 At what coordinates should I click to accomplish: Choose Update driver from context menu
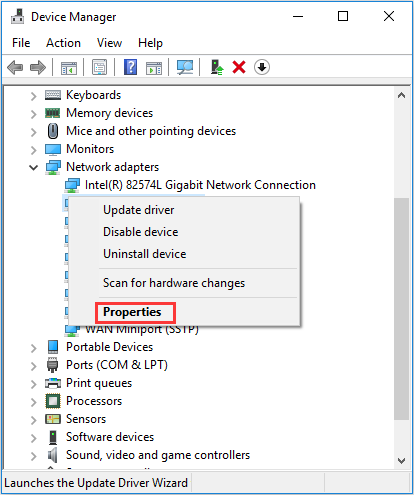click(x=139, y=210)
